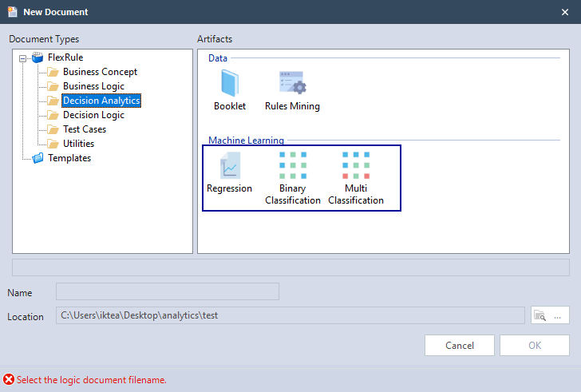Click the Cancel button
The width and height of the screenshot is (581, 392).
pos(460,346)
